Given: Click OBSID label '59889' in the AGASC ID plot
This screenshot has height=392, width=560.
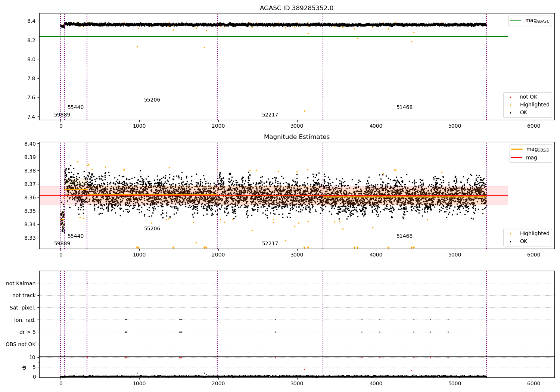Looking at the screenshot, I should pos(62,115).
